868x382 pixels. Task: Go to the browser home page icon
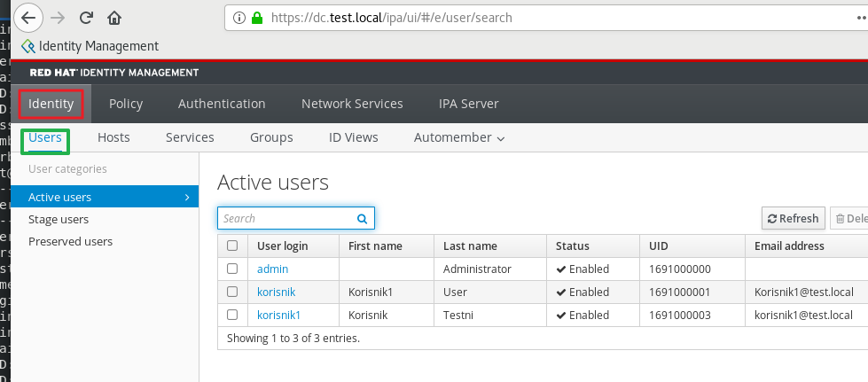[x=114, y=18]
